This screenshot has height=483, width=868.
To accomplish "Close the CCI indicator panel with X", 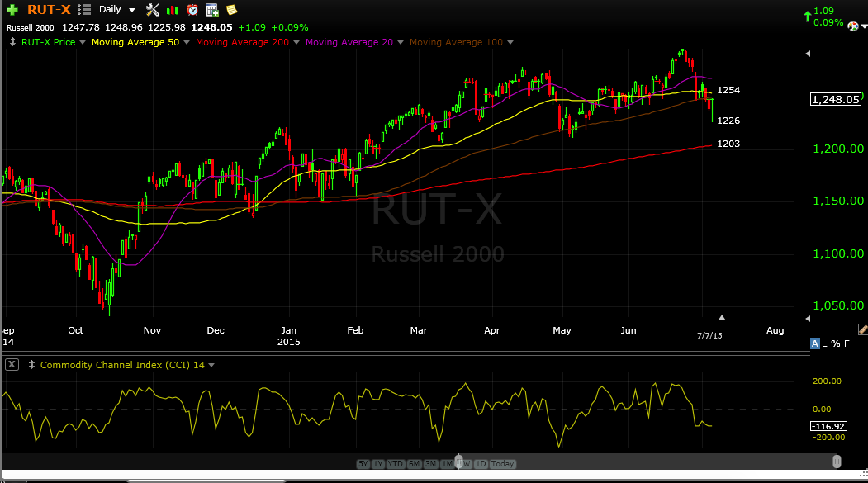I will (12, 365).
